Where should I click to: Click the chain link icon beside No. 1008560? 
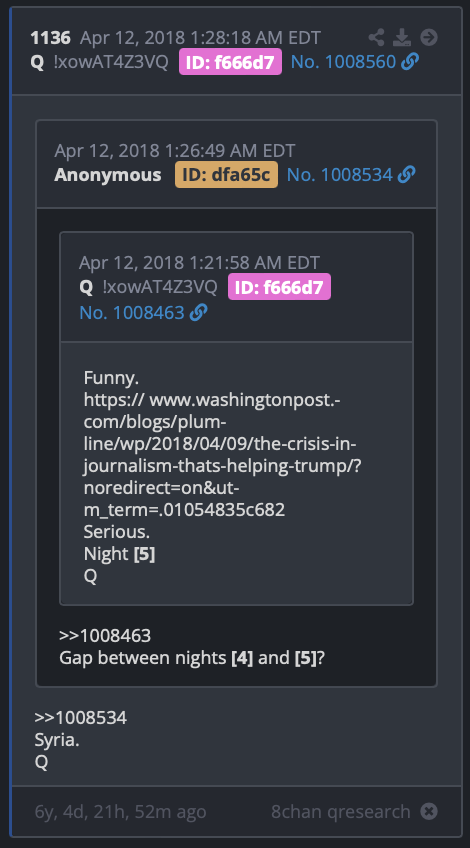pyautogui.click(x=410, y=62)
